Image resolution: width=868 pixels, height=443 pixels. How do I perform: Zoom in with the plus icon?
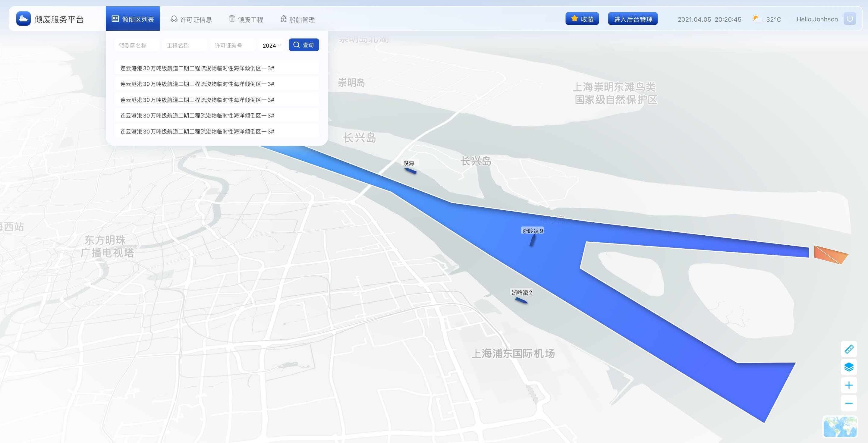(849, 385)
